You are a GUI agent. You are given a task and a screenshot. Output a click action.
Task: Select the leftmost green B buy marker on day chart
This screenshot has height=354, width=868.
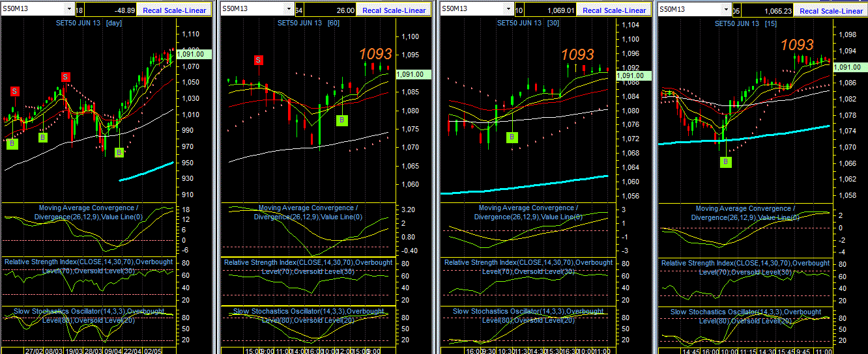[x=12, y=144]
